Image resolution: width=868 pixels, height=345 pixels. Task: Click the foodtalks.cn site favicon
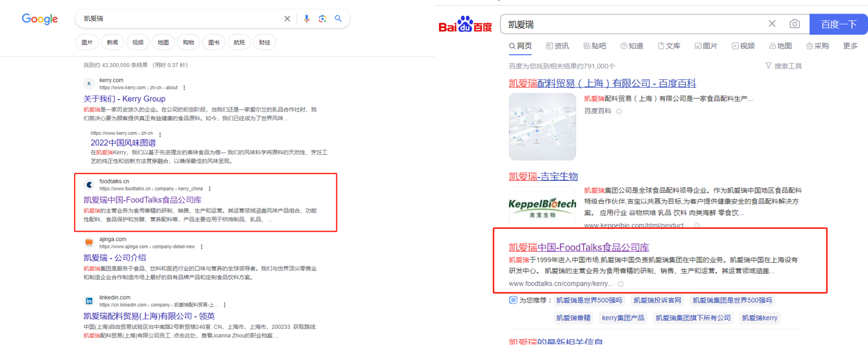89,185
